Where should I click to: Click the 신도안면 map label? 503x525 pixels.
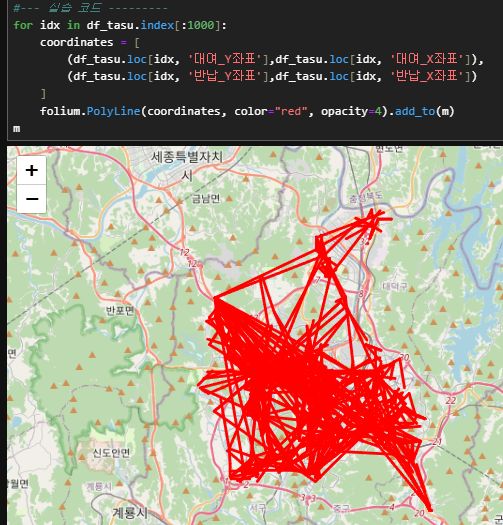[111, 453]
